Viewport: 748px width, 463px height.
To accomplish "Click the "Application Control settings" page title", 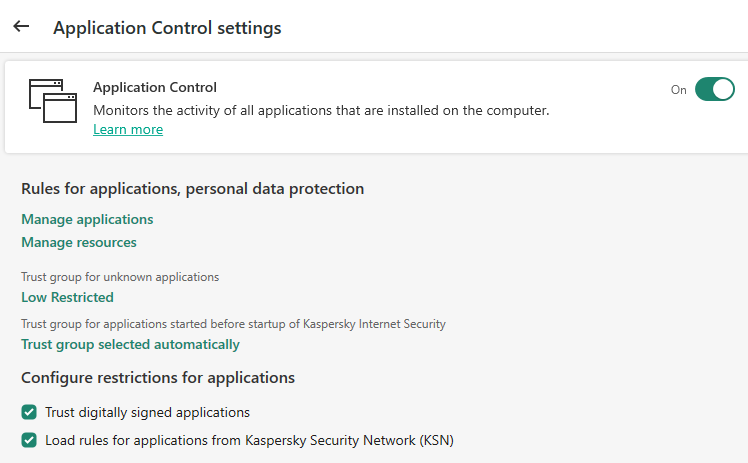I will coord(167,28).
